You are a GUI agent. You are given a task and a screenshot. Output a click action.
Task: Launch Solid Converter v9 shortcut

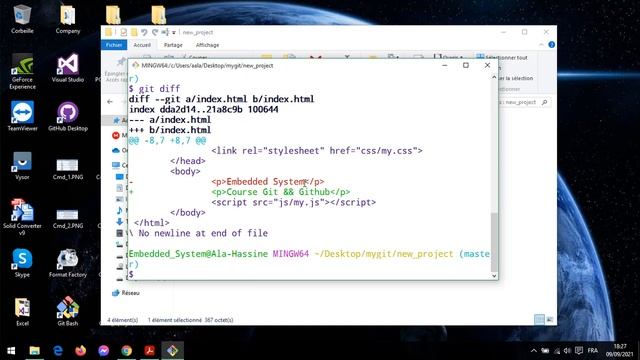coord(22,217)
